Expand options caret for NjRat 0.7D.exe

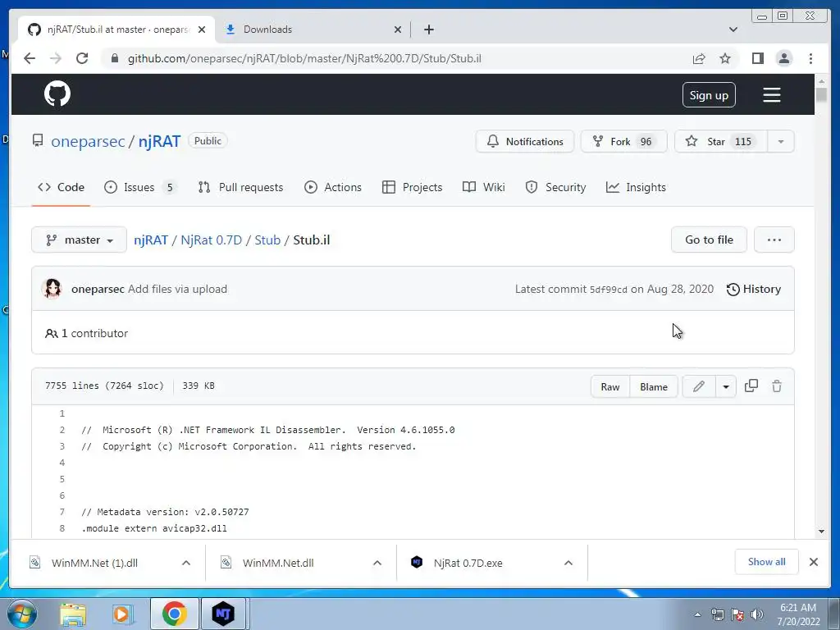pyautogui.click(x=568, y=563)
